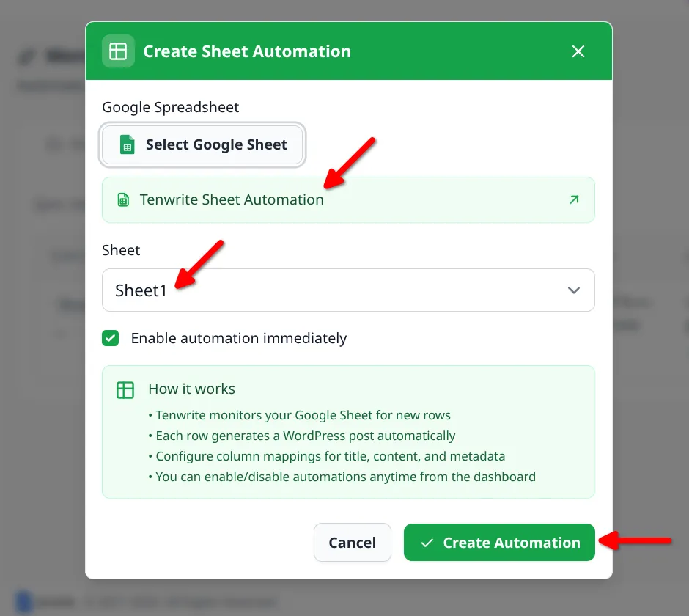Screen dimensions: 689x616
Task: Click the spreadsheet icon beside Tenwrite Sheet Automation
Action: point(122,199)
